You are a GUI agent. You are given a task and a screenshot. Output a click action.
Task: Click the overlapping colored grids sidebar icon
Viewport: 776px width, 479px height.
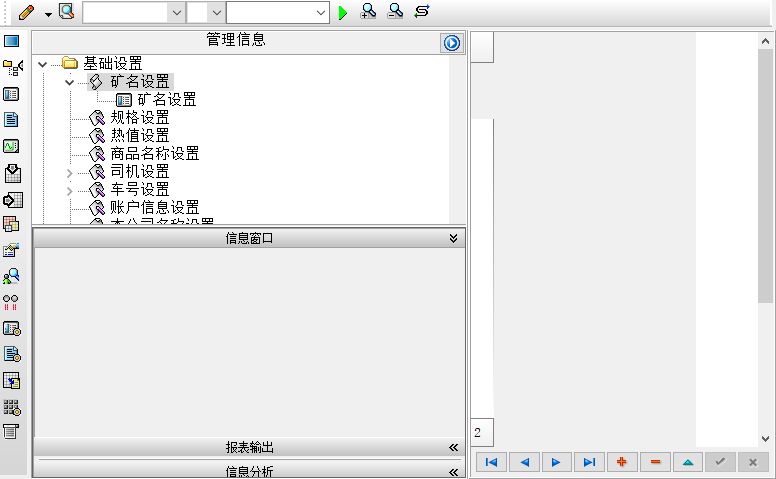11,224
